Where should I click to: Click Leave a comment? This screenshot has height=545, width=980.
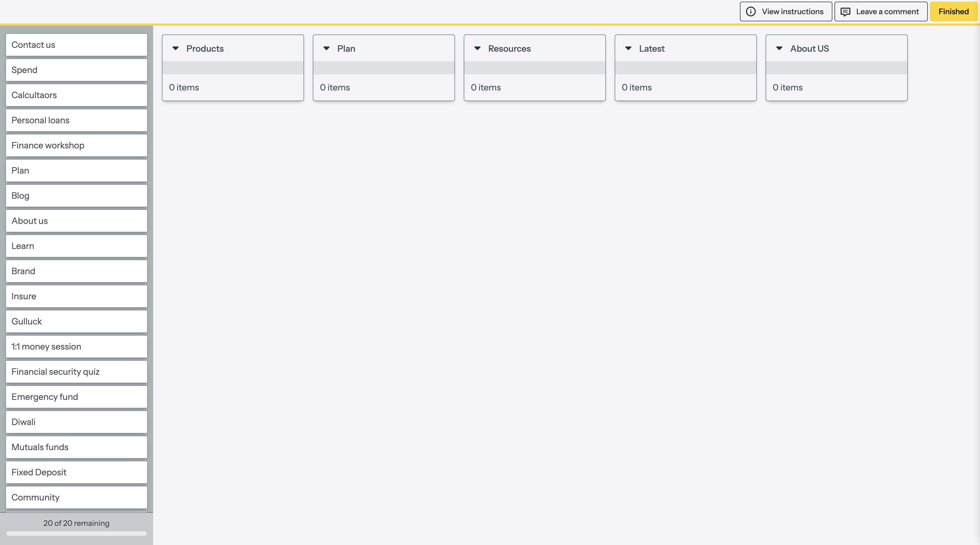[881, 11]
